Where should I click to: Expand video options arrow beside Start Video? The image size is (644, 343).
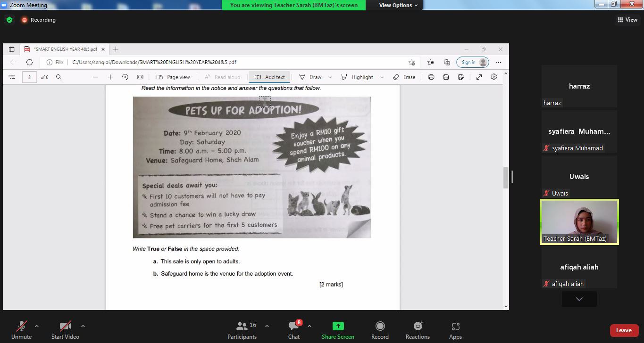83,326
